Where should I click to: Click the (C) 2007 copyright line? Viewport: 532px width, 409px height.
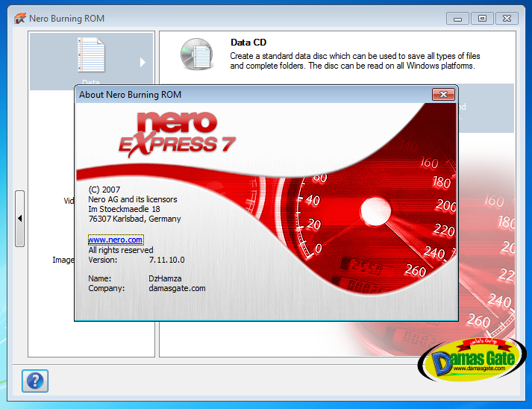pos(104,190)
